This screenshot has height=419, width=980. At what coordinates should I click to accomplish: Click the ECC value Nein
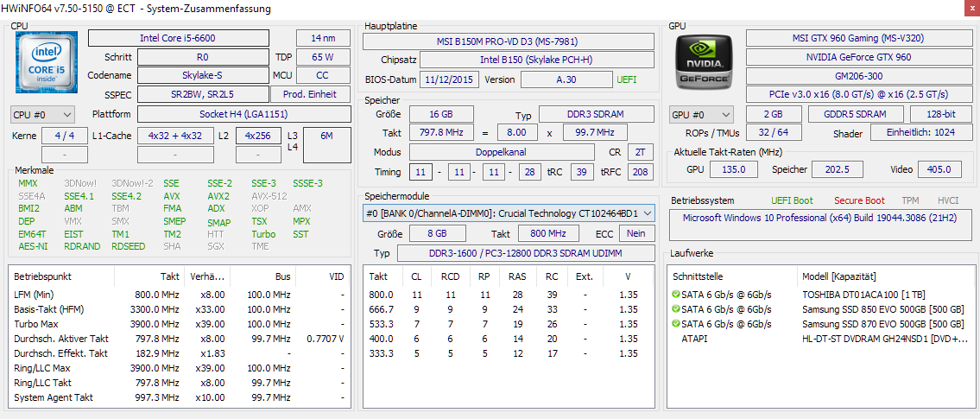(x=637, y=233)
